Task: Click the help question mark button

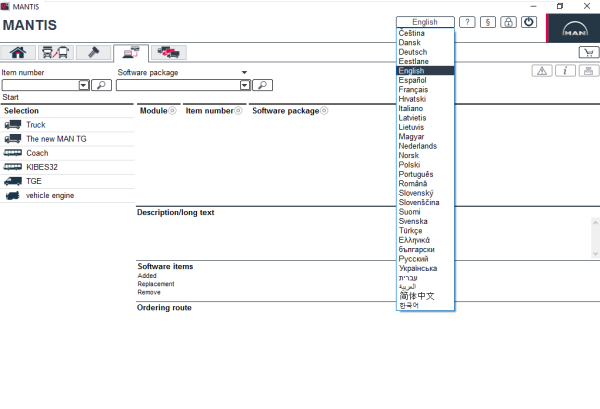Action: pos(467,22)
